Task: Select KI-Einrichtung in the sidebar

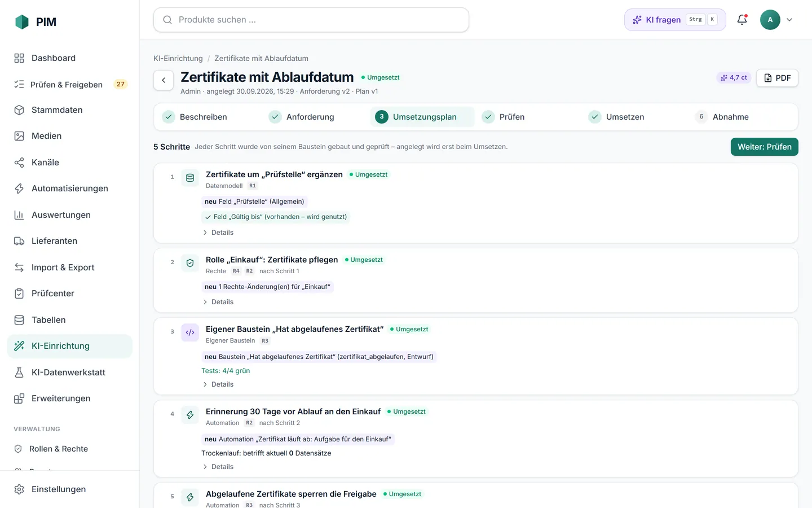Action: click(69, 346)
